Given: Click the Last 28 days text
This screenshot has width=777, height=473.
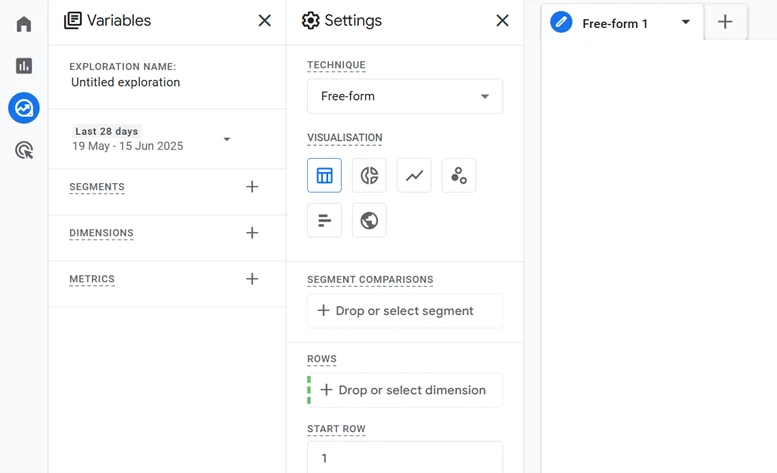Looking at the screenshot, I should pos(107,131).
